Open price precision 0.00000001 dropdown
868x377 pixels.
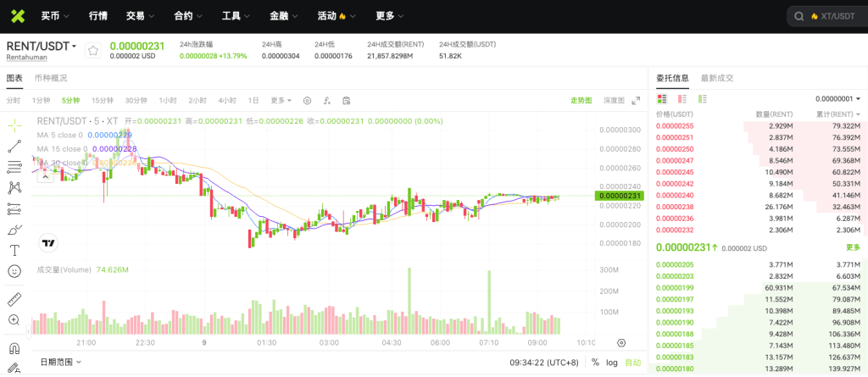click(x=838, y=99)
